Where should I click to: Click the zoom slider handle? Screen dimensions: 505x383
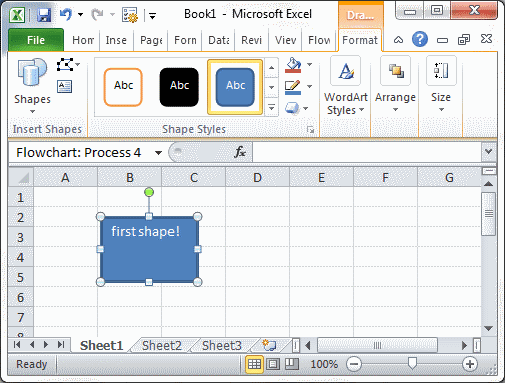412,364
